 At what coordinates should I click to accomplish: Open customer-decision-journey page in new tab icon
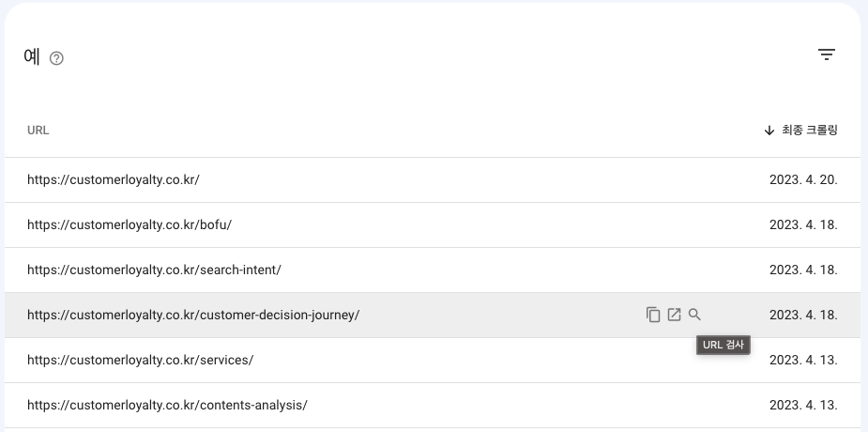click(x=674, y=315)
